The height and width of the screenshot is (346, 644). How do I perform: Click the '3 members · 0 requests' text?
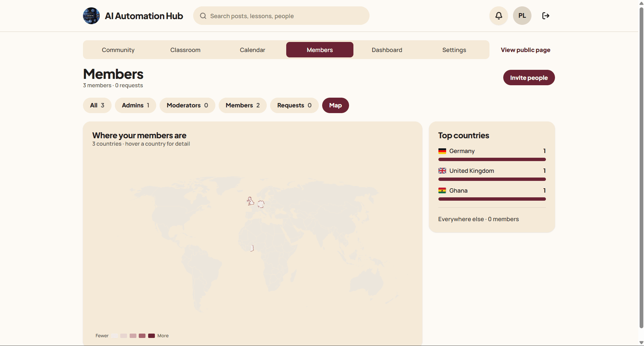click(x=113, y=85)
